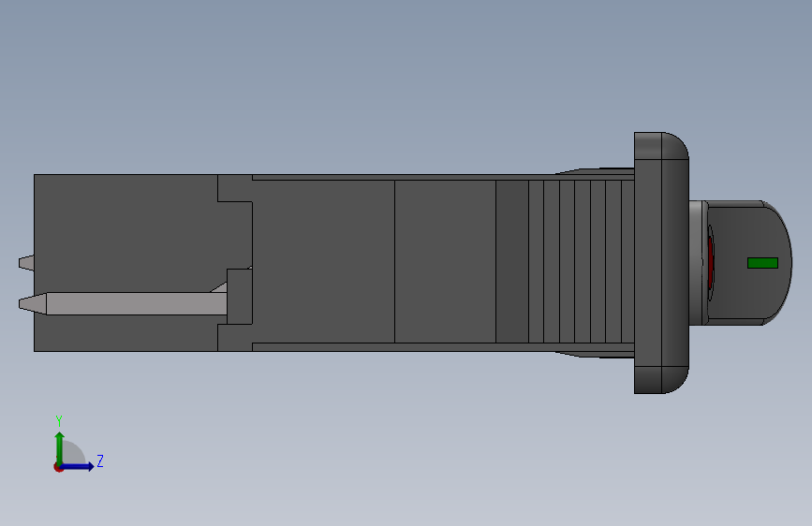Select the large mounting flange of the model
The image size is (812, 526).
coord(661,263)
